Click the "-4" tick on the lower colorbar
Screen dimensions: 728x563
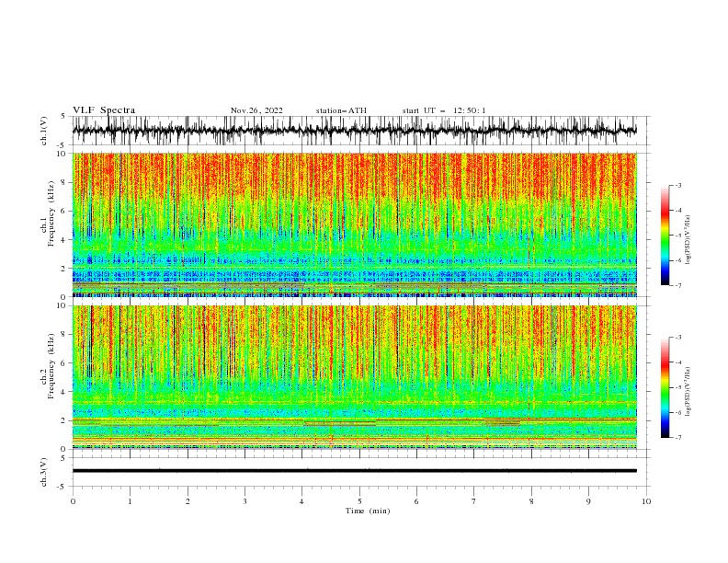tap(678, 362)
